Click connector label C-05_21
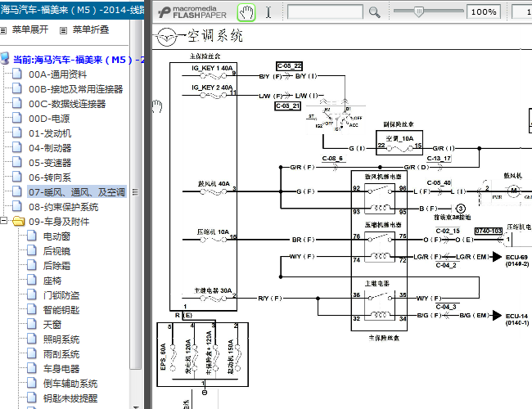Viewport: 532px width, 409px height. pyautogui.click(x=287, y=106)
